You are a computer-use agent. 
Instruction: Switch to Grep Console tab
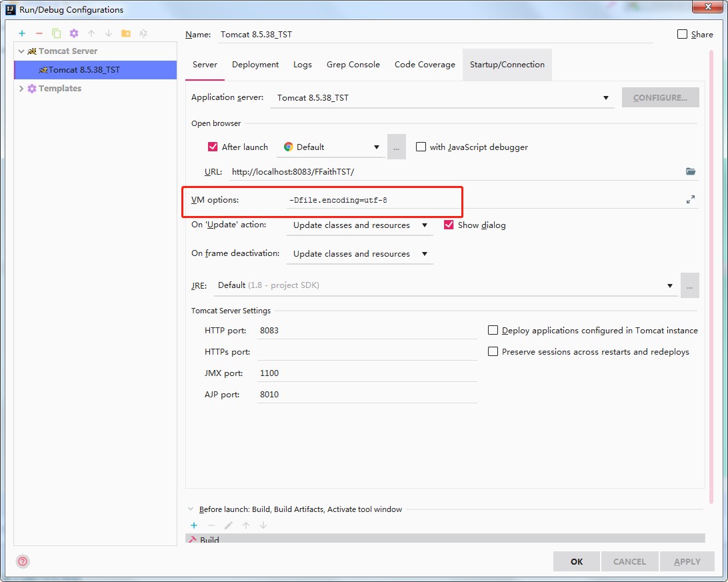pyautogui.click(x=353, y=65)
